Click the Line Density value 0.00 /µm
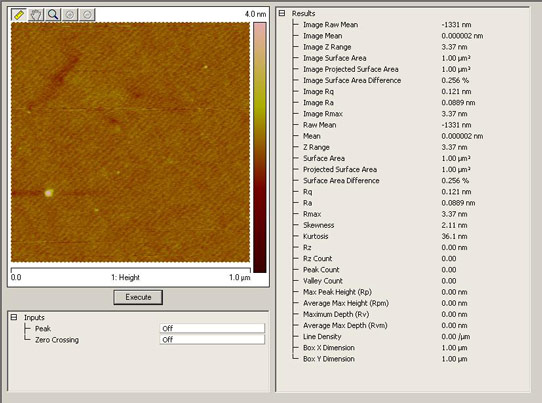 (x=456, y=337)
